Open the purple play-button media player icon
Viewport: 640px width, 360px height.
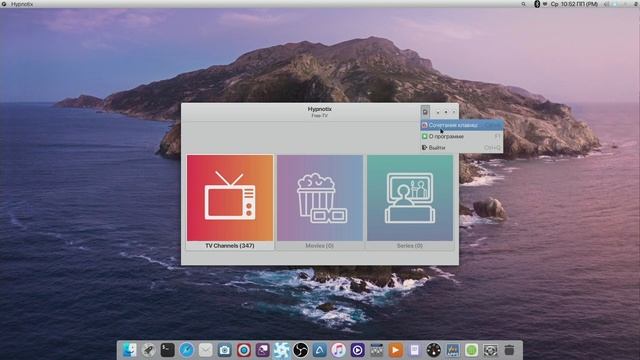(x=358, y=350)
